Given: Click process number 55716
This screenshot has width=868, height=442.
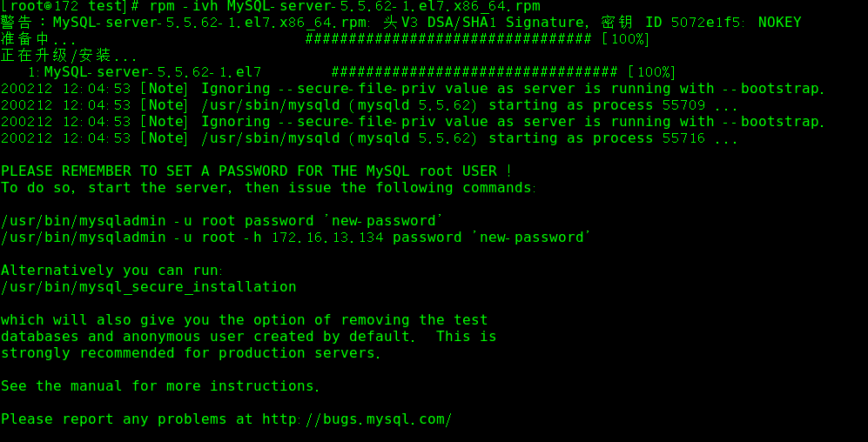Looking at the screenshot, I should pyautogui.click(x=683, y=138).
